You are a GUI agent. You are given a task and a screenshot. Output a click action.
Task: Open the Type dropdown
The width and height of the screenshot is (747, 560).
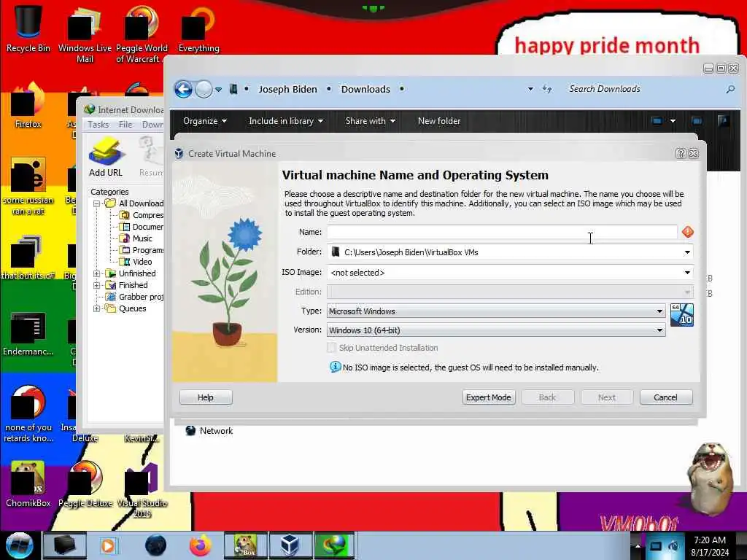tap(496, 311)
